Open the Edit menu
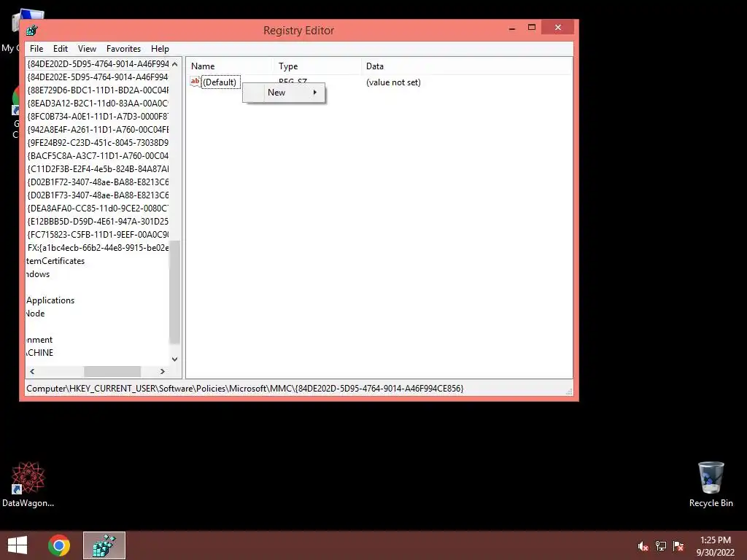Screen dimensions: 747x560 (60, 49)
